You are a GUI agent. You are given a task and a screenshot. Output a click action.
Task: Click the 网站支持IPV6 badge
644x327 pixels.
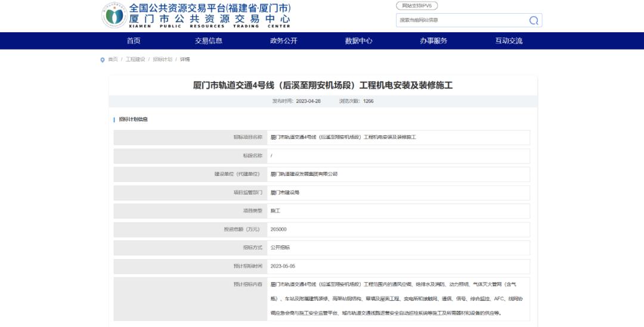click(416, 6)
